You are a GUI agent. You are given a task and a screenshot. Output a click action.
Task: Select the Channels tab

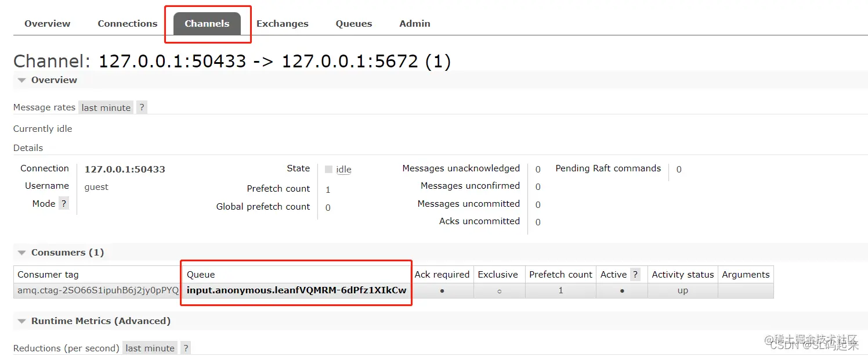[x=207, y=24]
